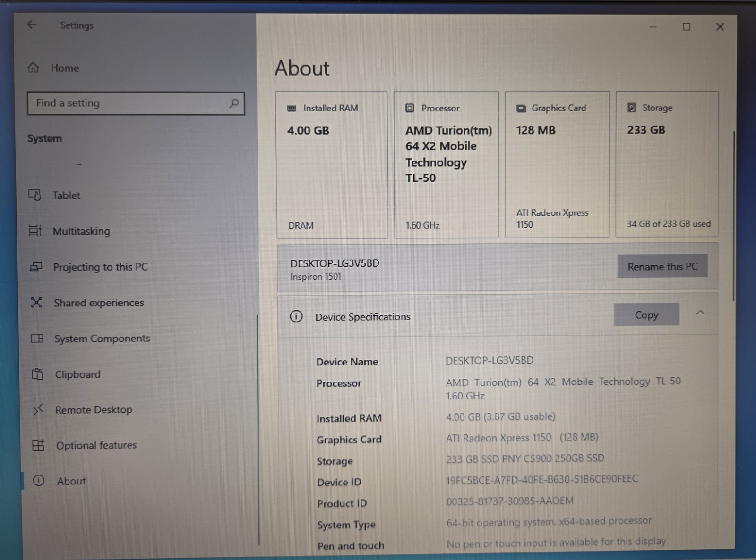Click the Device Specifications header text
The width and height of the screenshot is (756, 560).
click(363, 316)
